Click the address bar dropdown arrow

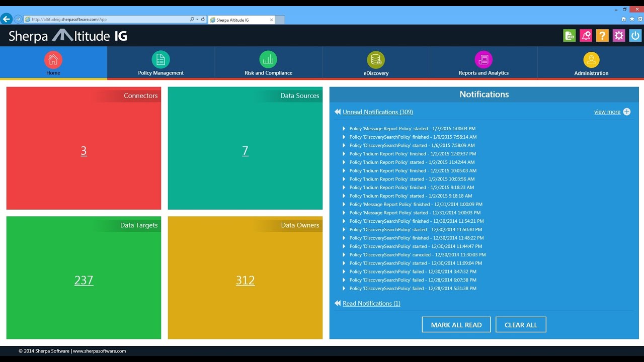(x=197, y=20)
